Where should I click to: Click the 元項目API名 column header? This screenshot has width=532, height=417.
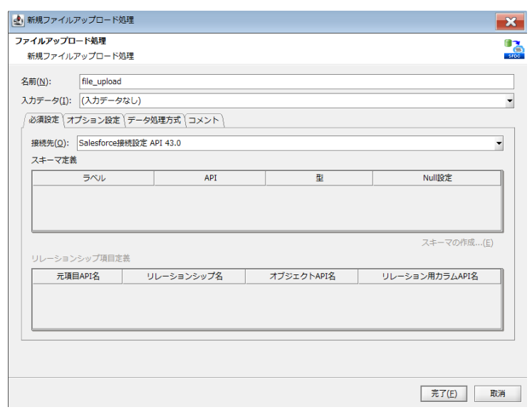pos(78,277)
